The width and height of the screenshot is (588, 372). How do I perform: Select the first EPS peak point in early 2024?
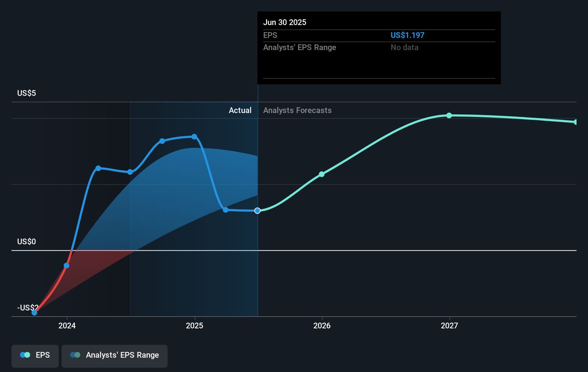[98, 168]
